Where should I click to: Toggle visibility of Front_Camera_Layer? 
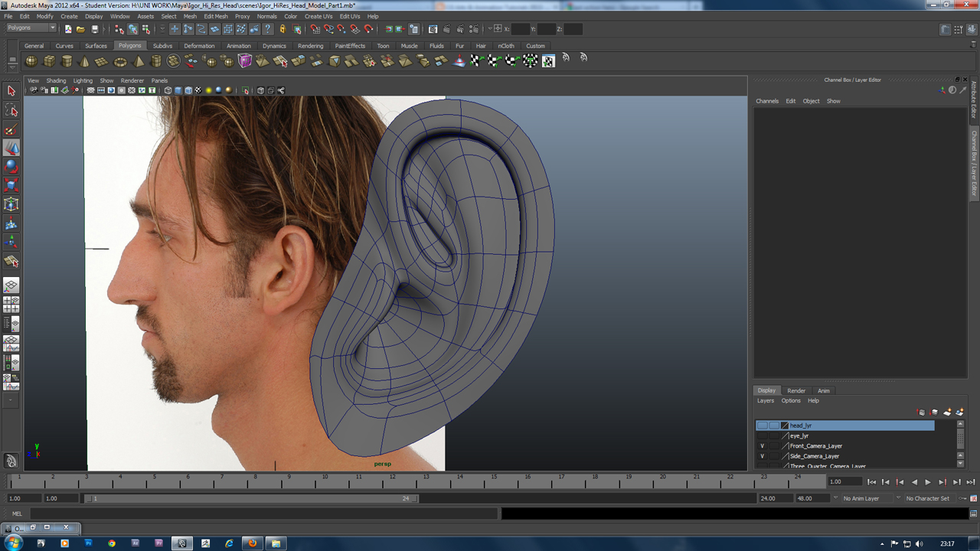point(762,446)
